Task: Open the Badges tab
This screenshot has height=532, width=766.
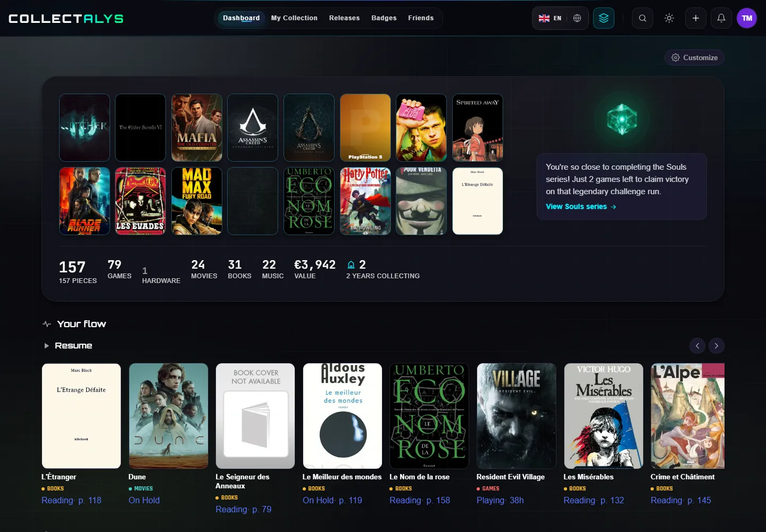Action: (x=384, y=18)
